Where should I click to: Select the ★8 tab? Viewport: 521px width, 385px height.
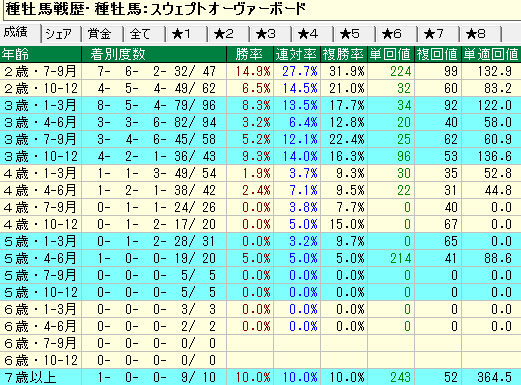point(480,34)
